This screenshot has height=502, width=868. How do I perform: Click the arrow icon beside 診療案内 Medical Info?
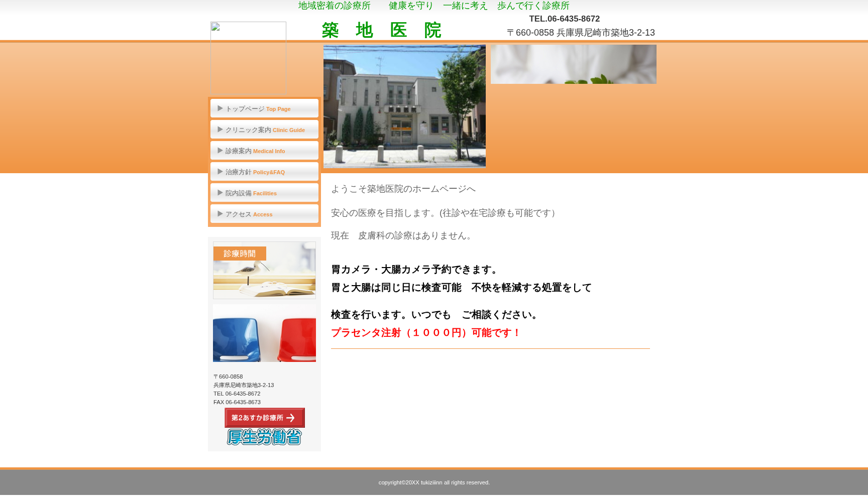(x=220, y=151)
